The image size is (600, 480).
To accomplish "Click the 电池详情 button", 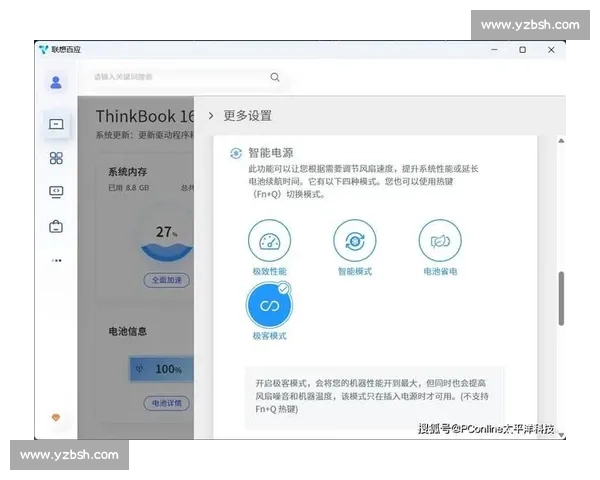I will pyautogui.click(x=166, y=403).
